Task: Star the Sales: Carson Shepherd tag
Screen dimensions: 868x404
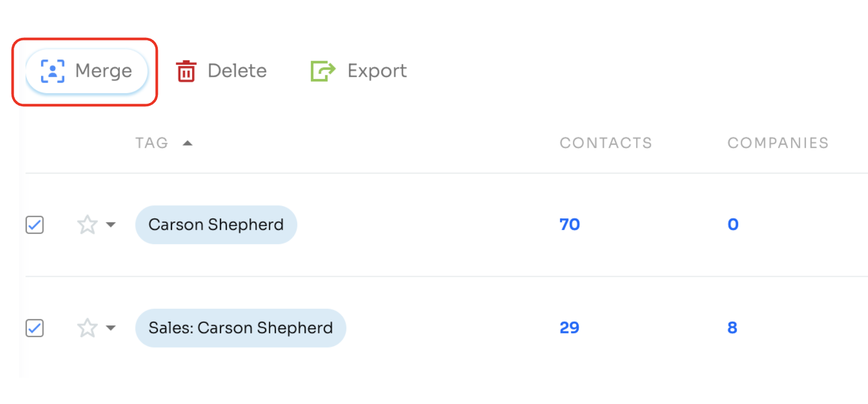Action: click(x=87, y=328)
